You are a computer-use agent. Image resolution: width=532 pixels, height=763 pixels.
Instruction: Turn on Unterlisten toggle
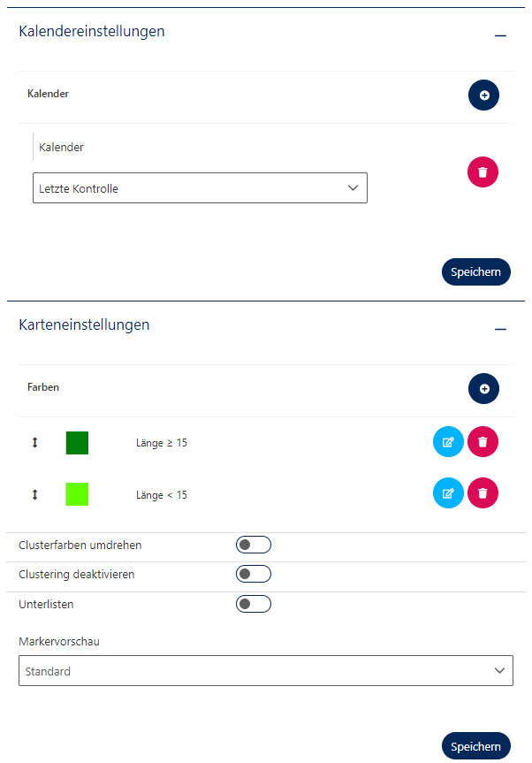click(253, 604)
